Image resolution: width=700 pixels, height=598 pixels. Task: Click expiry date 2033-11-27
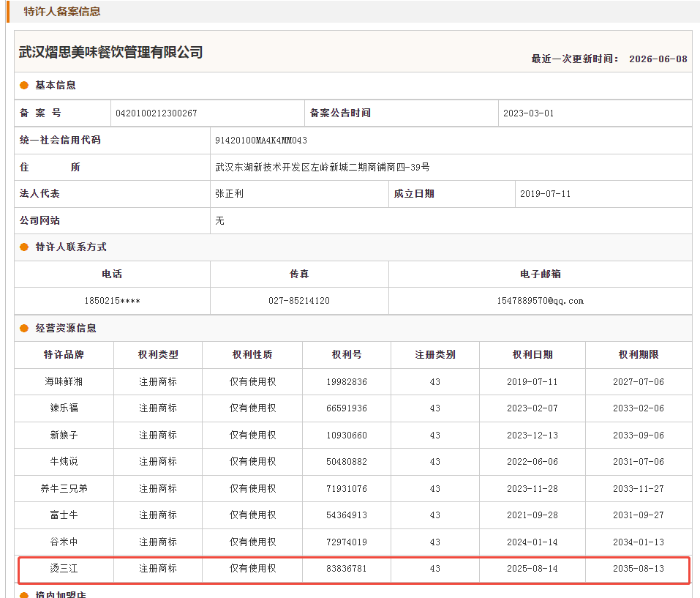tap(639, 489)
